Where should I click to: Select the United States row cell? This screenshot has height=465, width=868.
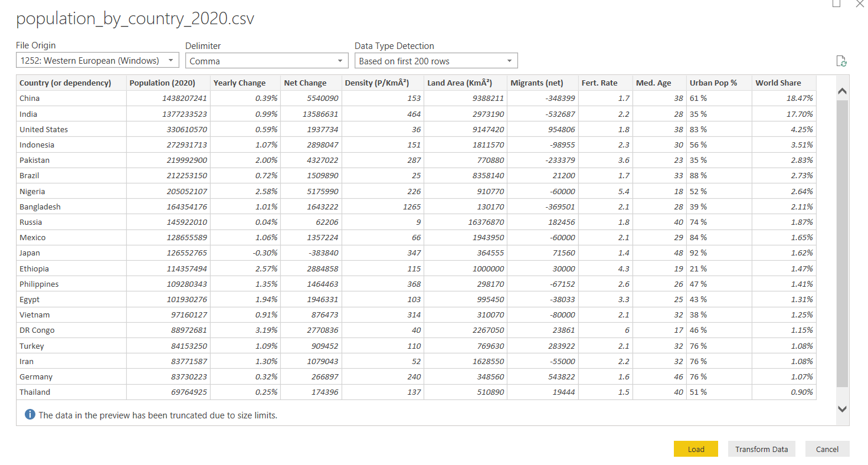pyautogui.click(x=44, y=130)
